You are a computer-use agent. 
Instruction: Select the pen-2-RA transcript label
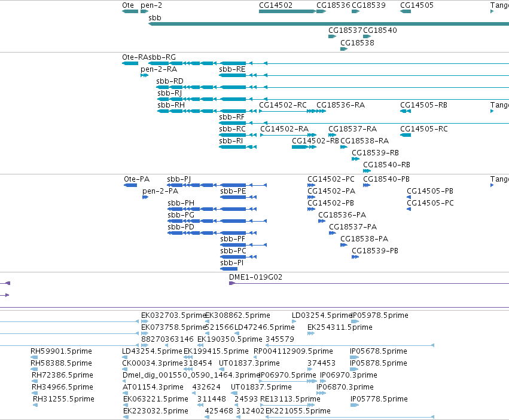159,69
